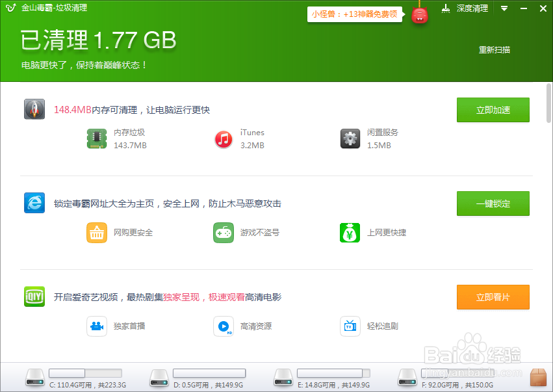Image resolution: width=553 pixels, height=392 pixels.
Task: Click the 闲置服务 1.5MB label
Action: [x=383, y=138]
